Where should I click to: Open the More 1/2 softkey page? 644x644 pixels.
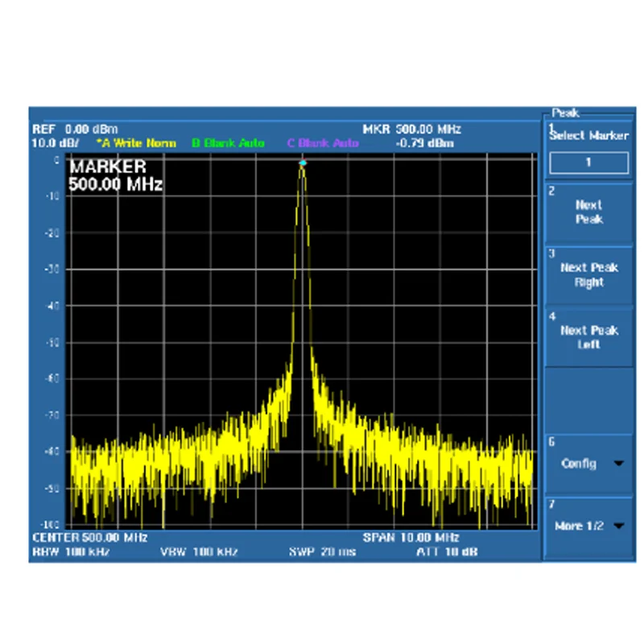588,526
